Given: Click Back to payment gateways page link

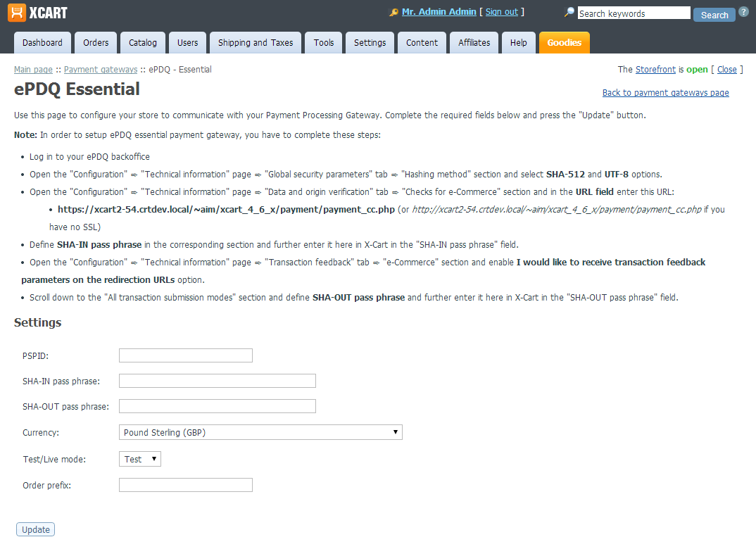Looking at the screenshot, I should (665, 92).
